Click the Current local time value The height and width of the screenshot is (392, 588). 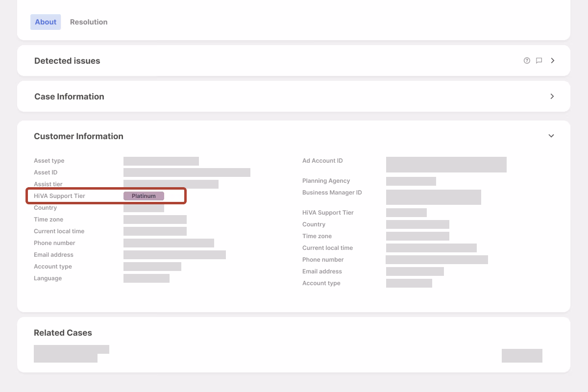point(155,231)
